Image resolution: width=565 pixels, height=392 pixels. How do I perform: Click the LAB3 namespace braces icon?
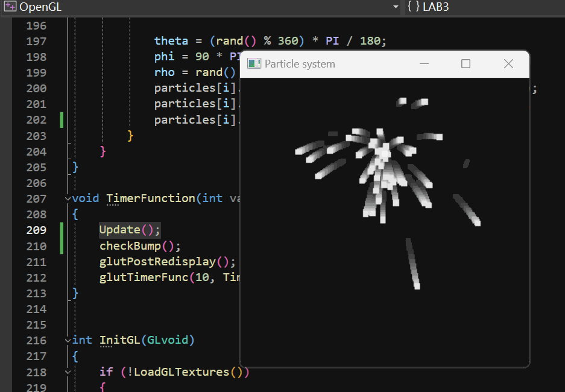click(413, 6)
